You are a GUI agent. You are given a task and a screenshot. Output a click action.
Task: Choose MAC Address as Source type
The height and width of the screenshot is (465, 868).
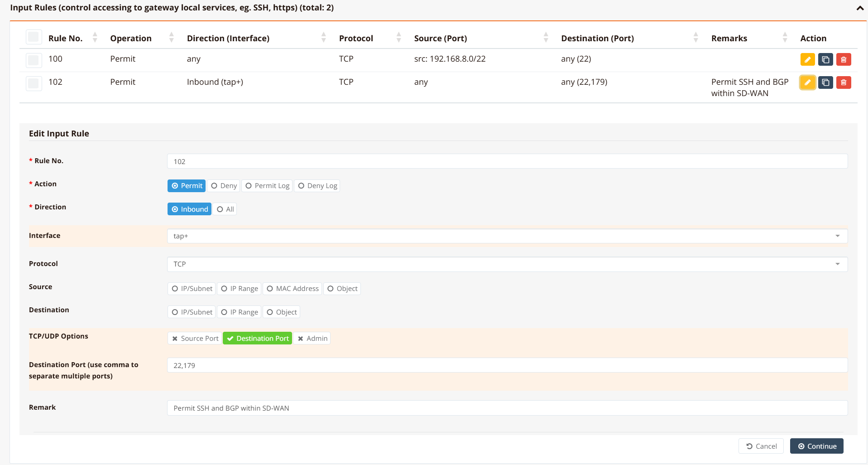click(293, 289)
